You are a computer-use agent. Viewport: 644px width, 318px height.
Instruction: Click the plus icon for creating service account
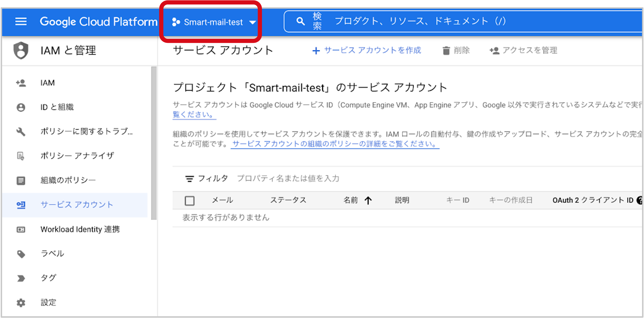(x=316, y=51)
